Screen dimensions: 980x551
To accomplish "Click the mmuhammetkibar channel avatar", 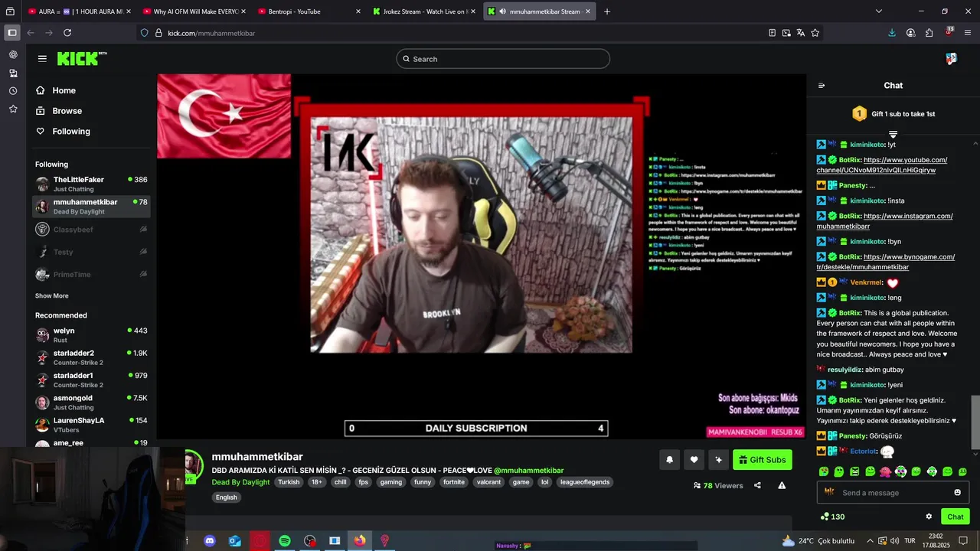I will coord(193,465).
